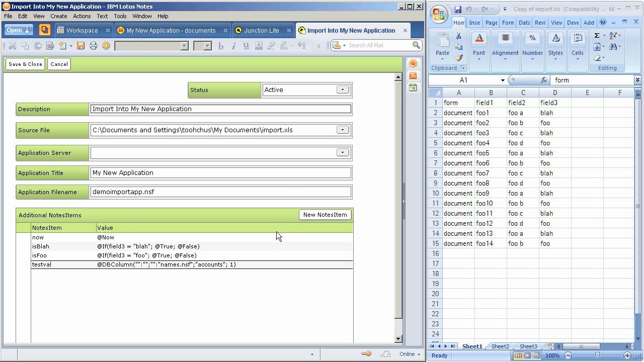The image size is (644, 362).
Task: Open the Status dropdown showing Active
Action: pos(343,89)
